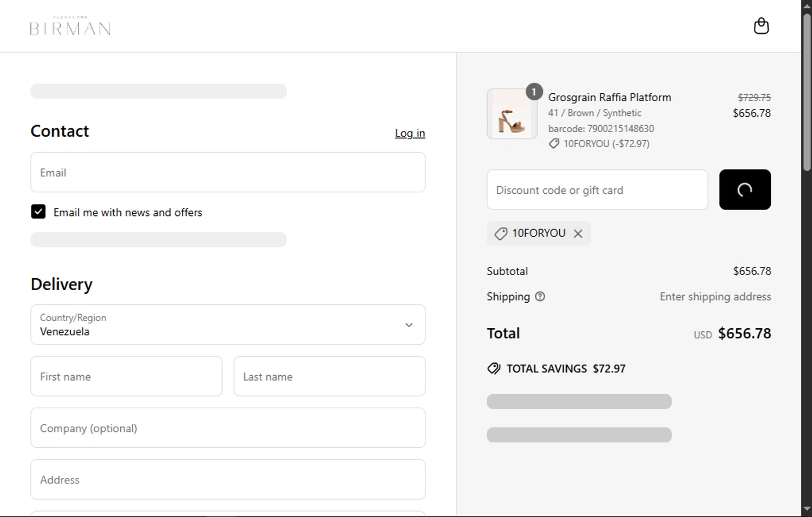Screen dimensions: 812x517
Task: Focus the Last name field
Action: (x=330, y=376)
